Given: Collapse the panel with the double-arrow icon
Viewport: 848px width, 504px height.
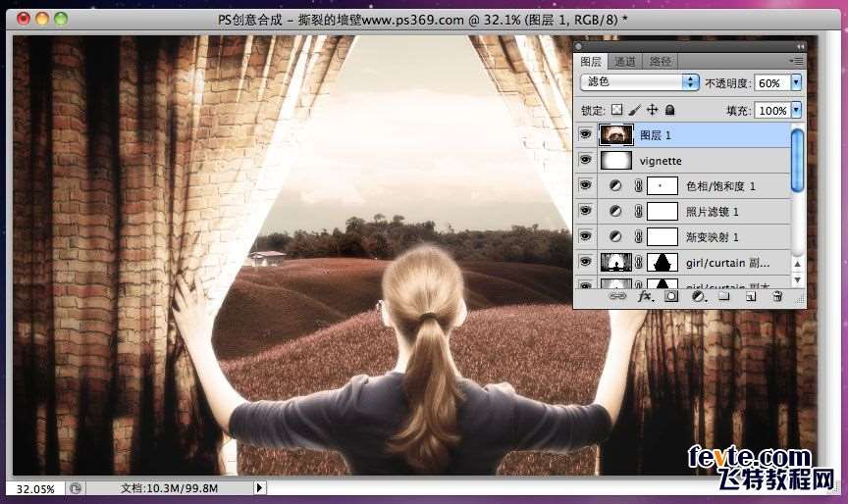Looking at the screenshot, I should [x=800, y=46].
